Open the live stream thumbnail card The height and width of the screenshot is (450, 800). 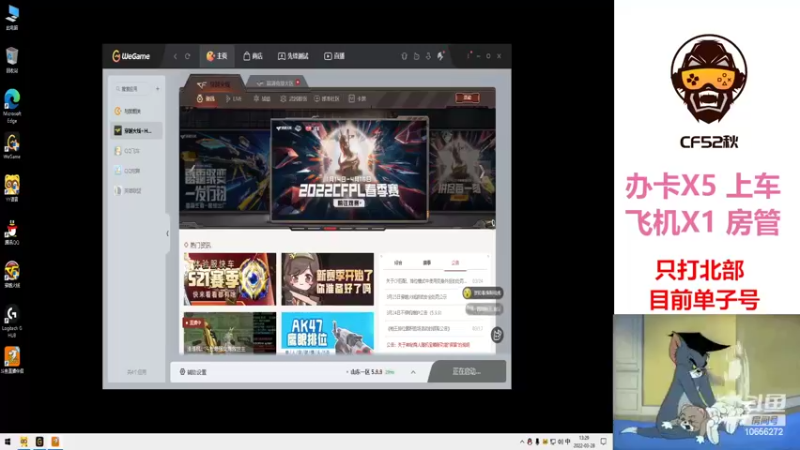(230, 333)
